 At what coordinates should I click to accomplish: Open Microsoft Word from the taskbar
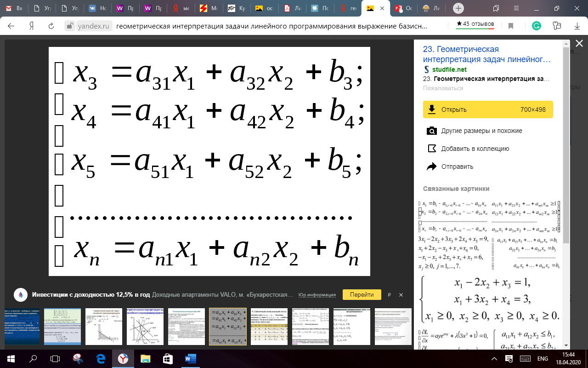point(190,358)
